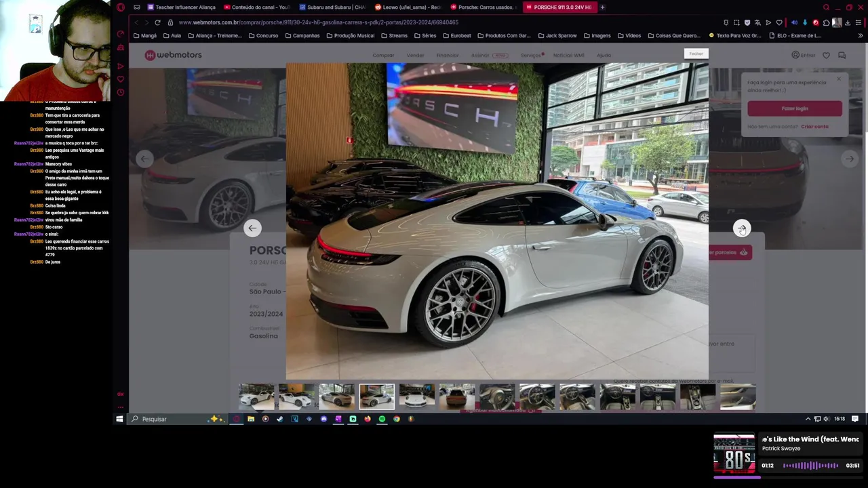Open the Financiar menu on webmotors

point(447,55)
